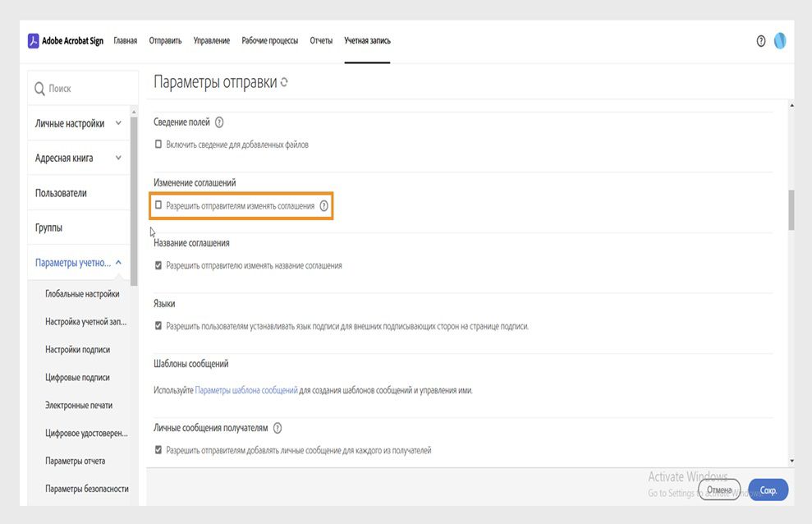Click help icon next to Личные сообщения получателям

tap(278, 428)
